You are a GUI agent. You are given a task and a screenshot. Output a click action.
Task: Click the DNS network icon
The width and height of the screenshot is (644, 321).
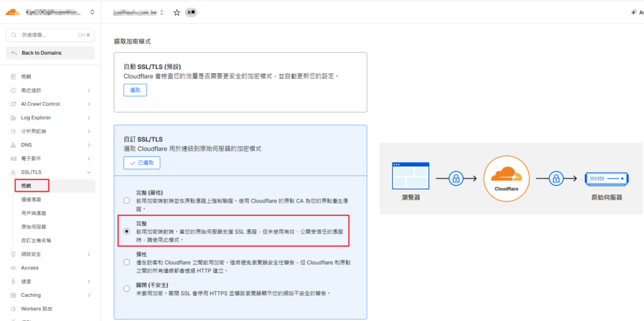(x=13, y=145)
